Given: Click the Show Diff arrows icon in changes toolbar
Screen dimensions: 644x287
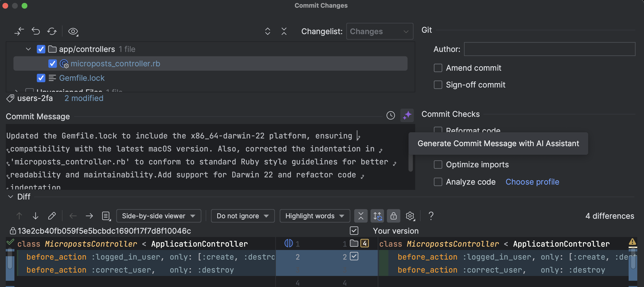Looking at the screenshot, I should click(19, 31).
